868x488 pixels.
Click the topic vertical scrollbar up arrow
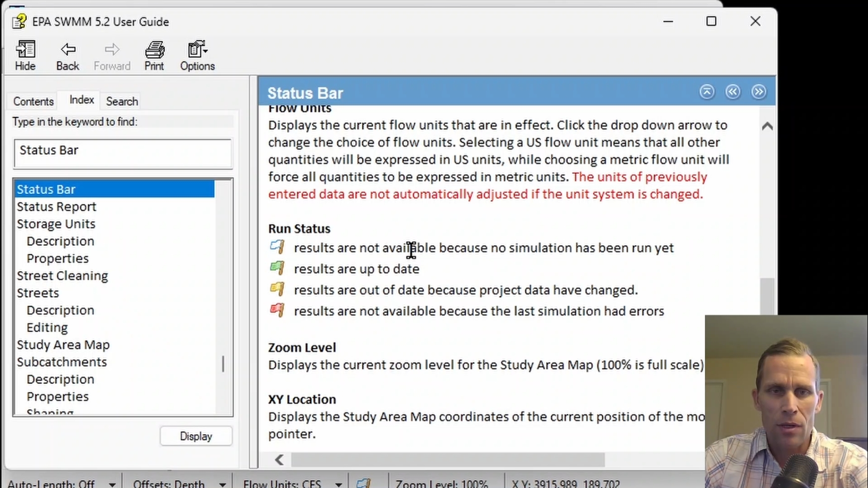click(x=767, y=126)
